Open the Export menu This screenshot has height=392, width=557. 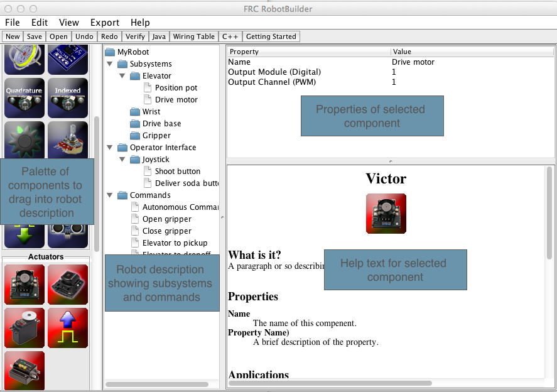(104, 22)
